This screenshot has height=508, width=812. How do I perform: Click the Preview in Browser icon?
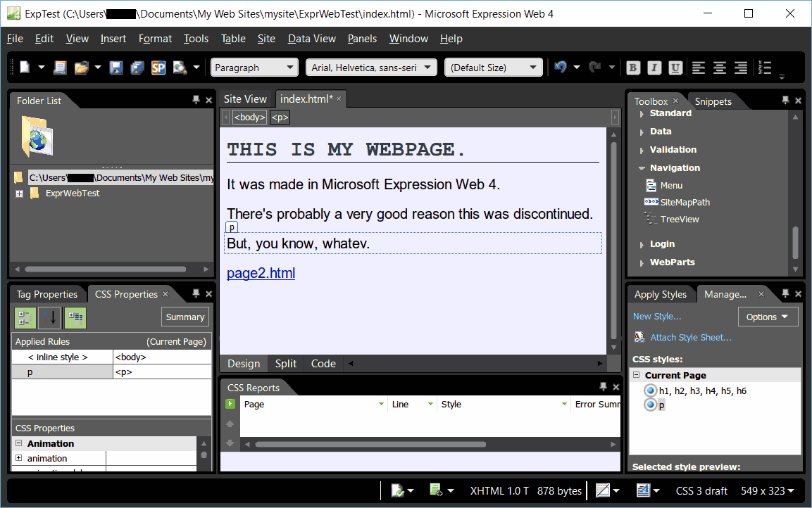click(180, 68)
